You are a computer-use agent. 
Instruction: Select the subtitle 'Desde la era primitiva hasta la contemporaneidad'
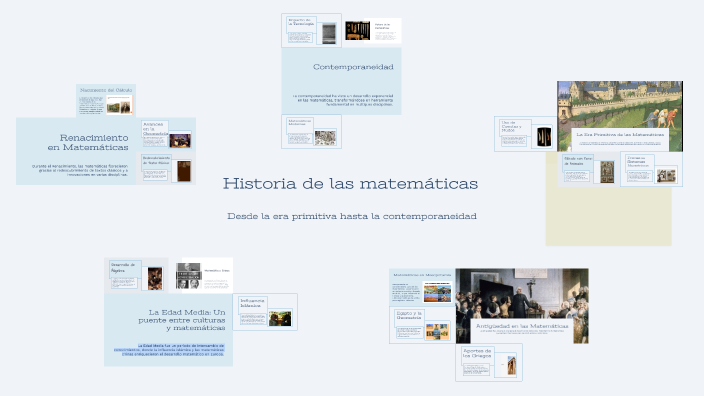click(x=352, y=216)
